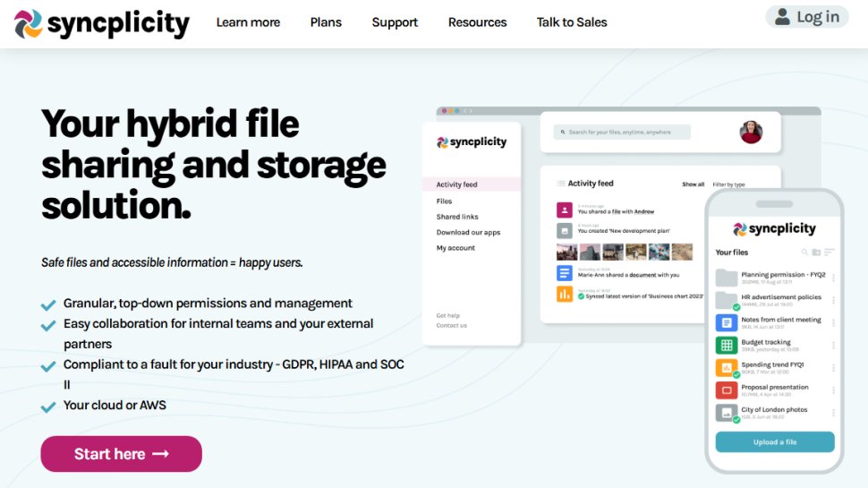Click the arrow on Start here button

[160, 454]
